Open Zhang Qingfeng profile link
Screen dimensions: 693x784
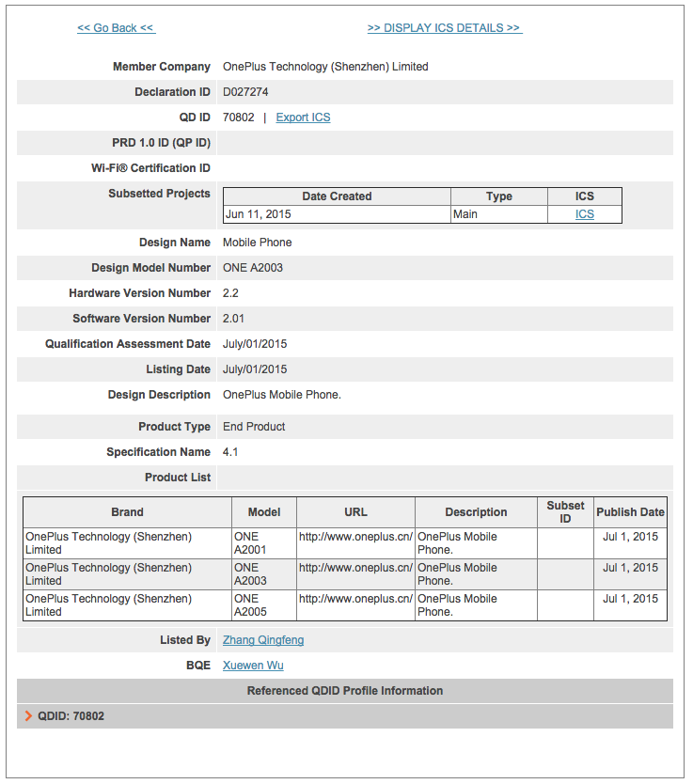coord(263,640)
